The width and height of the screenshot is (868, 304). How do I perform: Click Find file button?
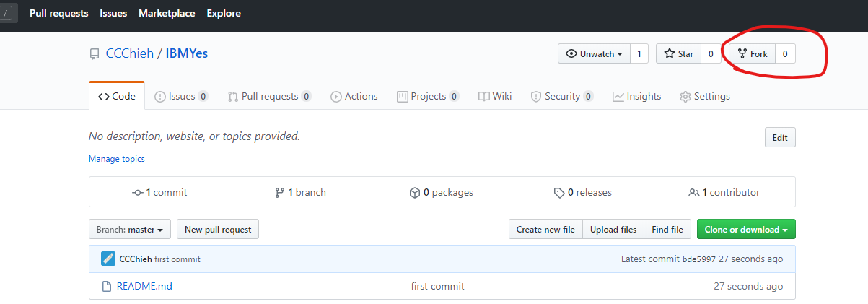[667, 230]
